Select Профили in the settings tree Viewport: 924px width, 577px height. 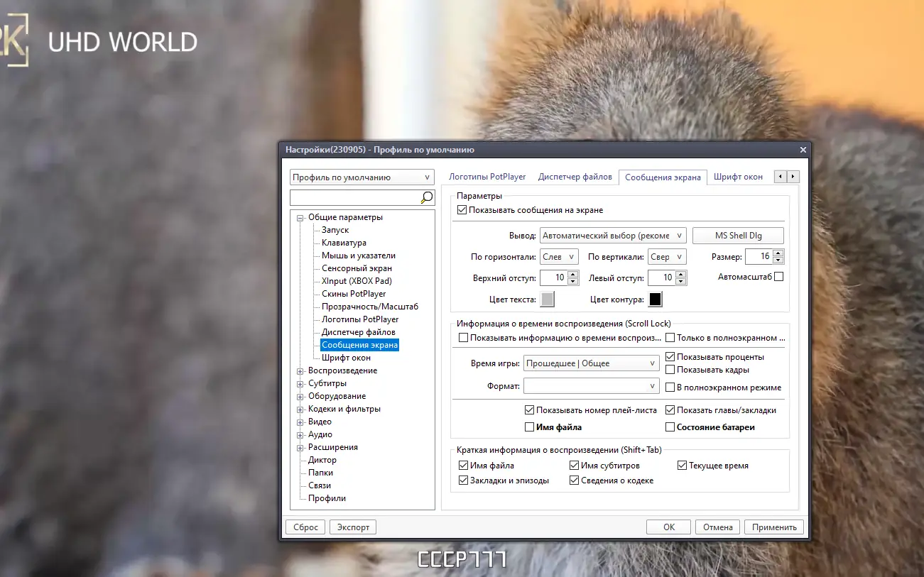click(327, 498)
